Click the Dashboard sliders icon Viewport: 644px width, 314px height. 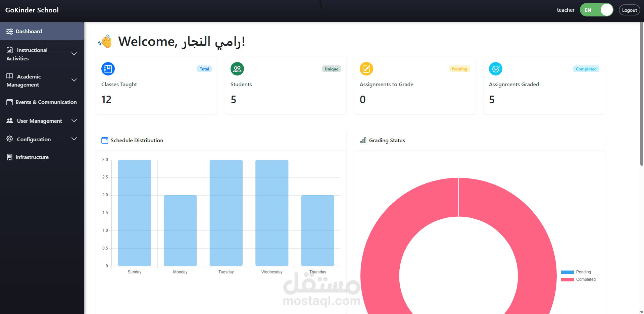tap(10, 32)
